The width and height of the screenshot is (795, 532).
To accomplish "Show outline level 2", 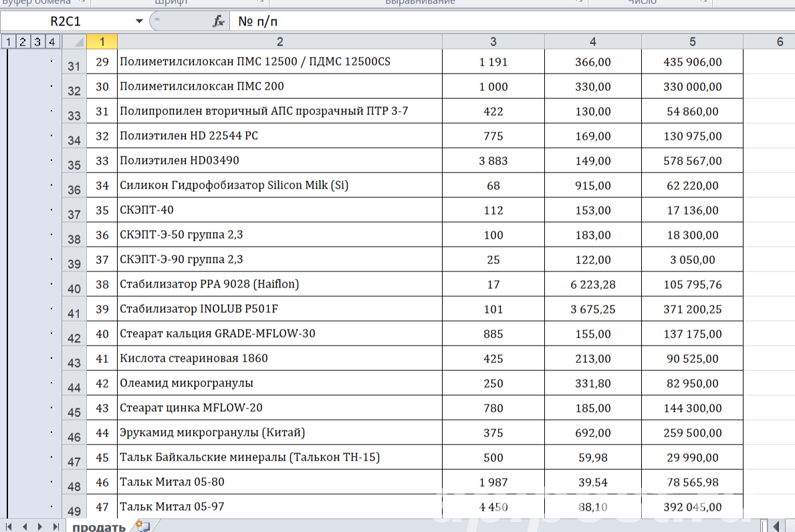I will [23, 41].
